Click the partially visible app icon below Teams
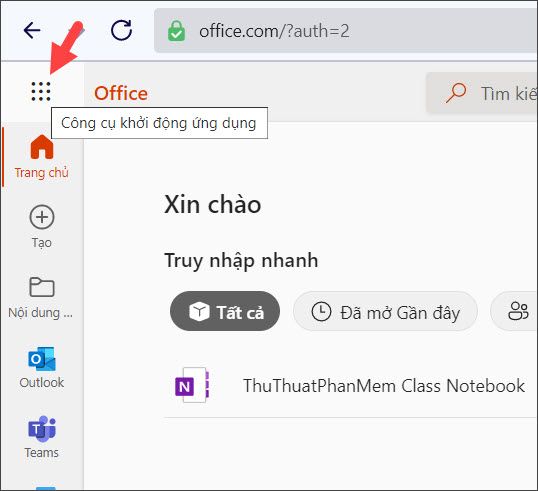This screenshot has width=538, height=491. click(46, 488)
